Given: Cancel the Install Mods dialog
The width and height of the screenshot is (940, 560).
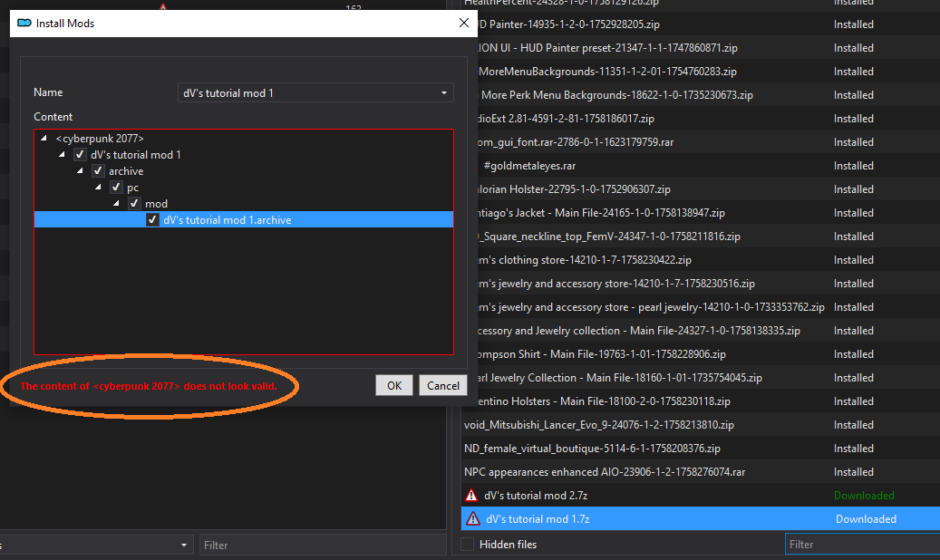Looking at the screenshot, I should coord(442,385).
